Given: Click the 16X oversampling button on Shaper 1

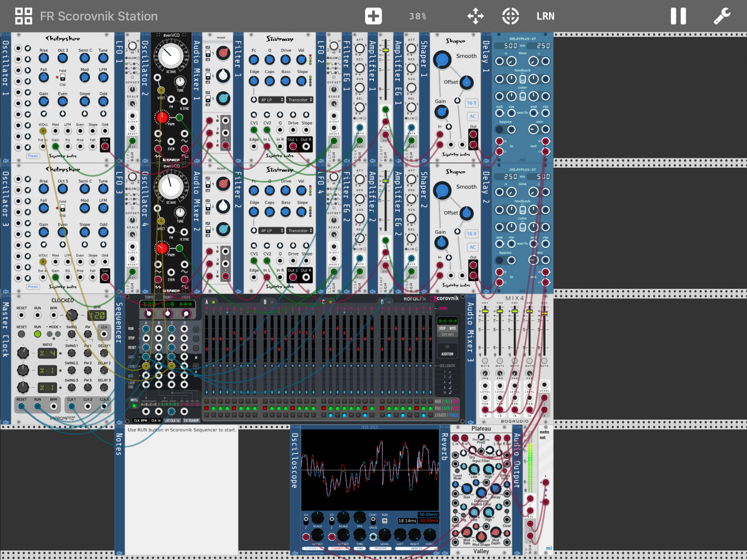Looking at the screenshot, I should click(472, 103).
